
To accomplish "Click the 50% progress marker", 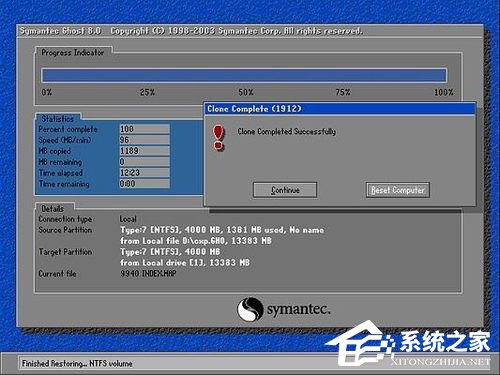I will click(246, 92).
